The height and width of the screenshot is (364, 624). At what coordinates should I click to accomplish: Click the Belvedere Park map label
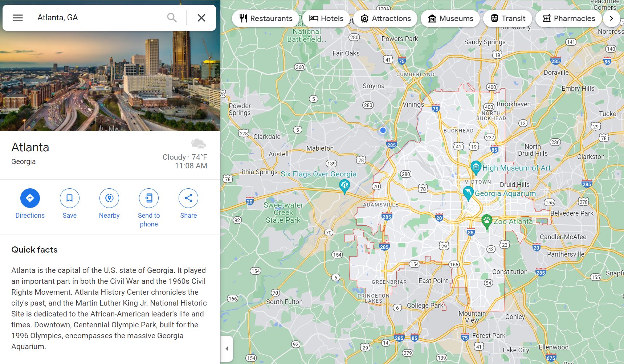click(572, 213)
